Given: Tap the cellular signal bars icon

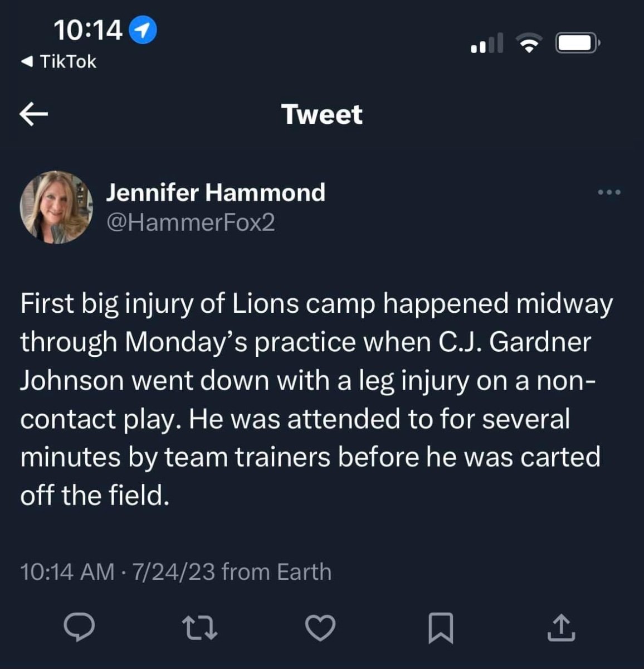Looking at the screenshot, I should click(487, 43).
